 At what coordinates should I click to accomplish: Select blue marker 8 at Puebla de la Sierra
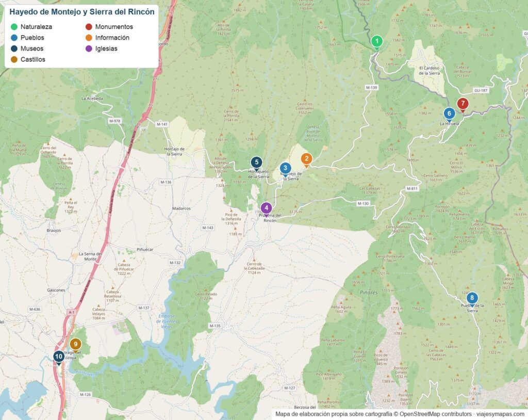(472, 299)
